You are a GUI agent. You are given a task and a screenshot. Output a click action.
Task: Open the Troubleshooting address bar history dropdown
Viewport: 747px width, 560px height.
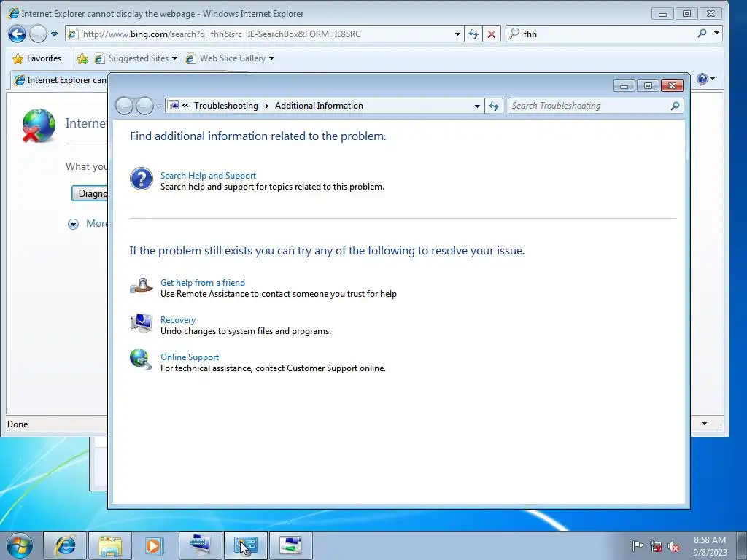point(477,106)
